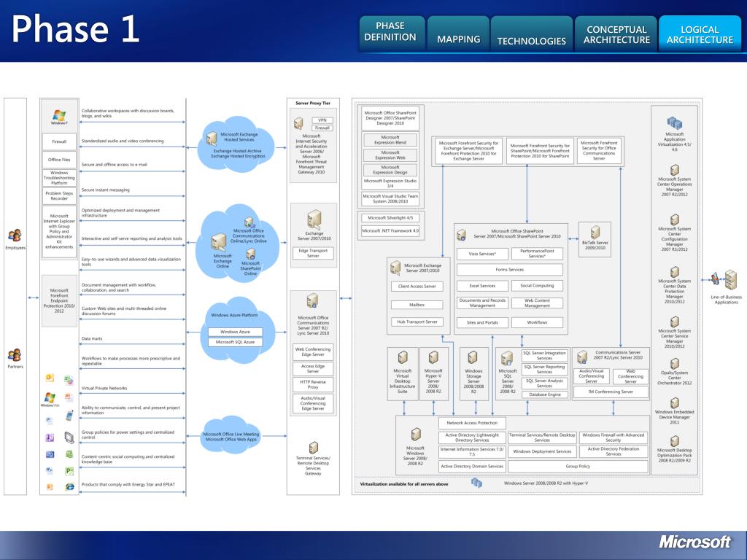The height and width of the screenshot is (560, 747).
Task: Select the Problem Steps Recorder box
Action: 59,195
